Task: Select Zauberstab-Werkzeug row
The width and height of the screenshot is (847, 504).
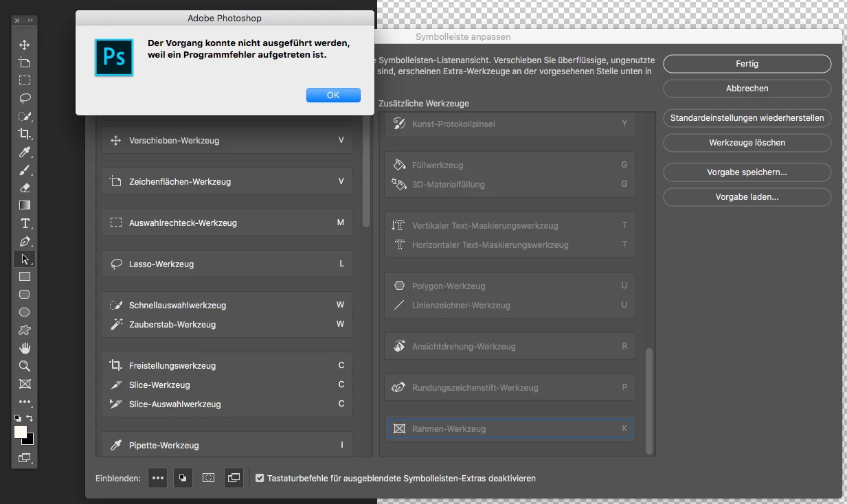Action: click(x=227, y=324)
